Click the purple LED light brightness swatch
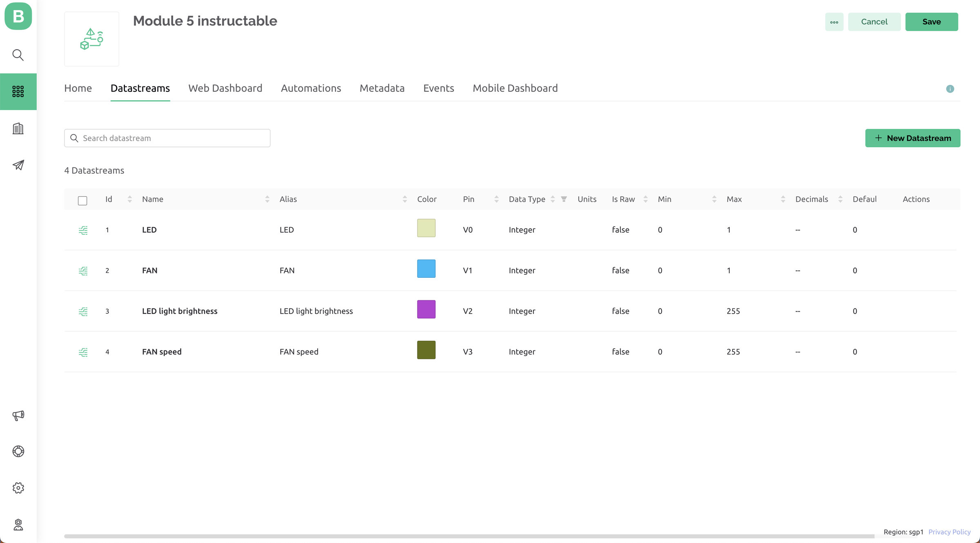This screenshot has width=980, height=543. click(426, 309)
